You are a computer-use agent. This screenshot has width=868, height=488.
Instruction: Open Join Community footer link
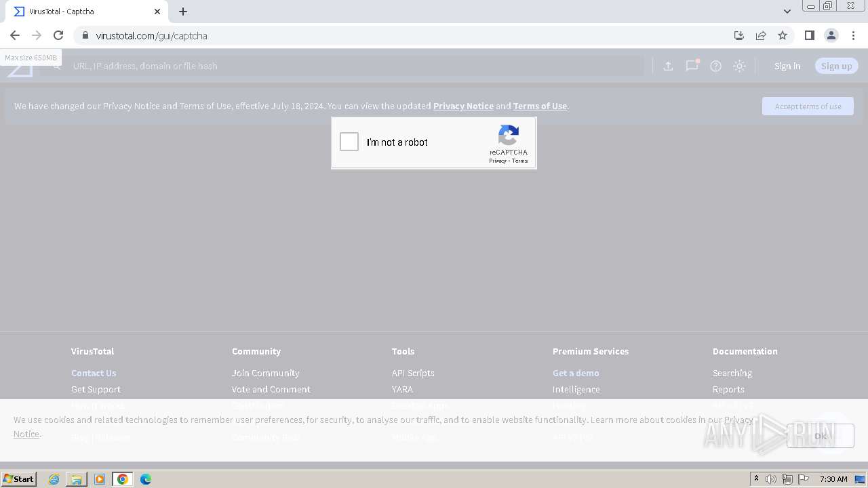click(265, 373)
